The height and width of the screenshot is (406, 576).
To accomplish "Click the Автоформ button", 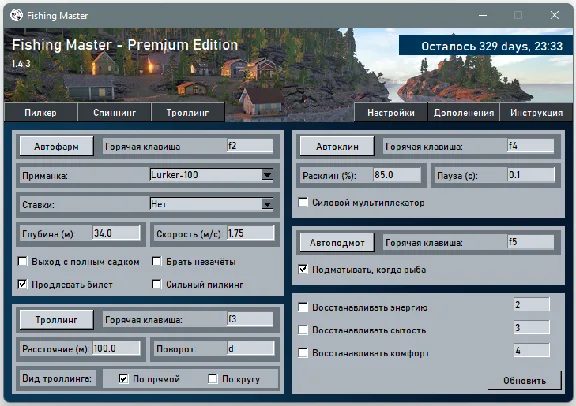I will click(x=56, y=146).
